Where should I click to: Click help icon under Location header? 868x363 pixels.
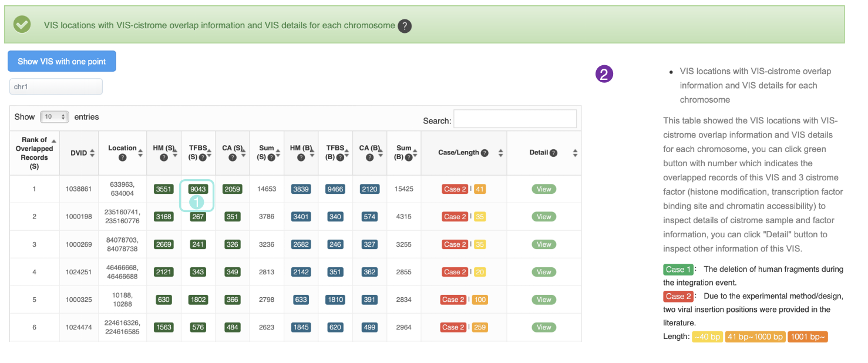122,157
